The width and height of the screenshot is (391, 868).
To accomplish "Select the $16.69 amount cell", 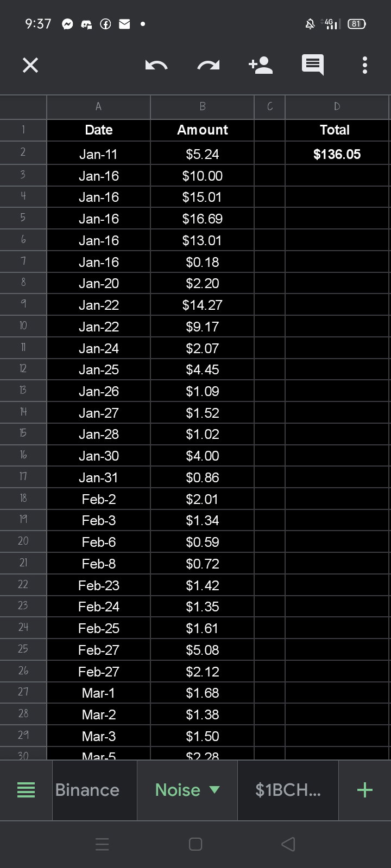I will [x=202, y=219].
